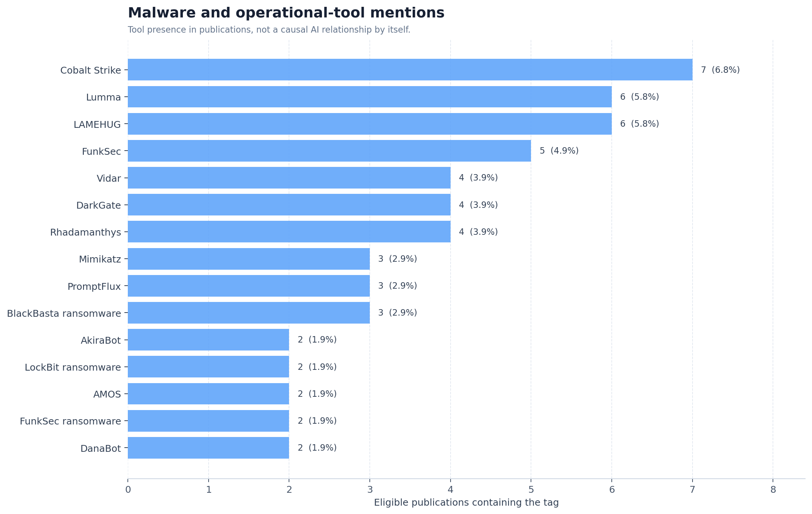Viewport: 812px width, 514px height.
Task: Select the Mimikatz axis label
Action: click(100, 259)
